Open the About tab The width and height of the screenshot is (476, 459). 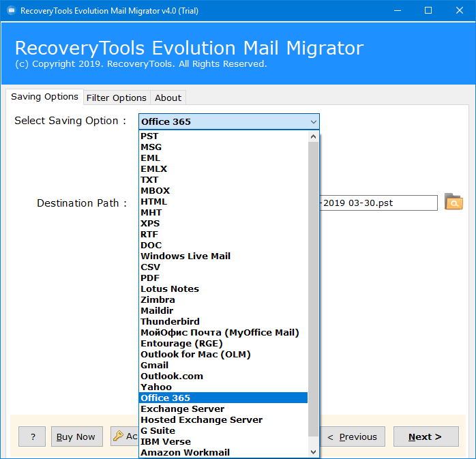(168, 98)
